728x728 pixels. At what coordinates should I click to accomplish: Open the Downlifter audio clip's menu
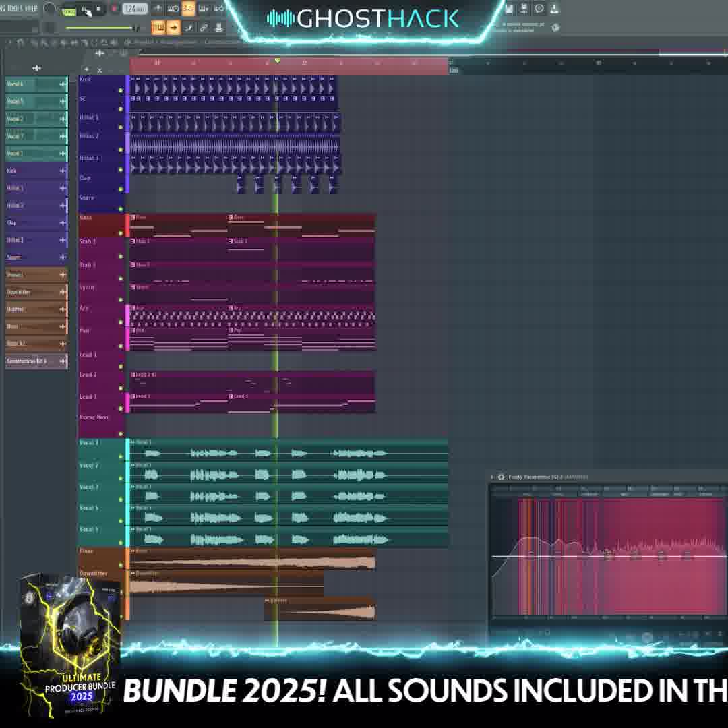coord(133,574)
